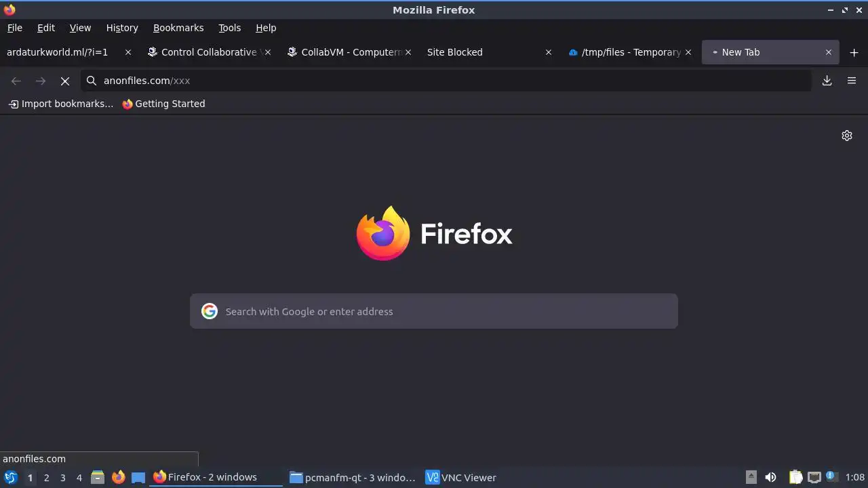Open the update notification tray icon
Viewport: 868px width, 488px height.
tap(831, 476)
